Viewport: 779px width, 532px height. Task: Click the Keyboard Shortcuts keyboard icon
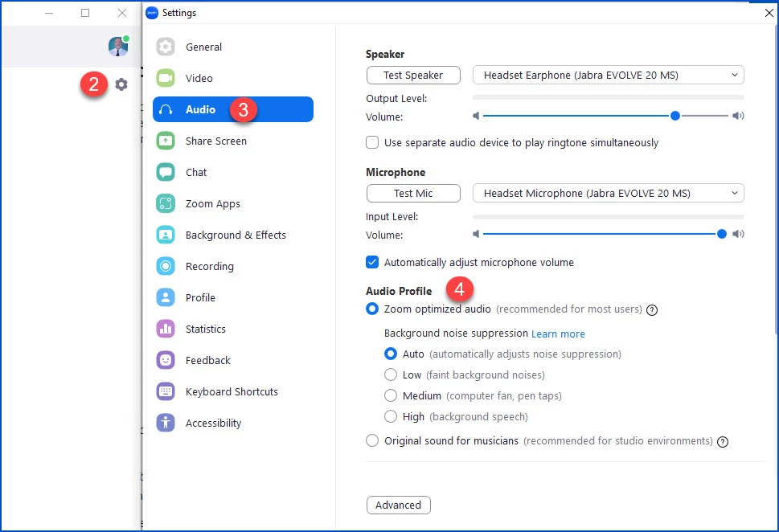166,391
